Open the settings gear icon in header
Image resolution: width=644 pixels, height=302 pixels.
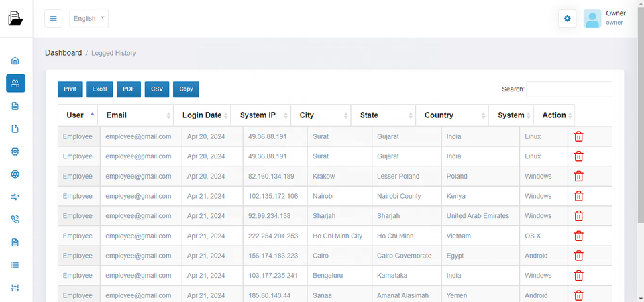point(567,19)
